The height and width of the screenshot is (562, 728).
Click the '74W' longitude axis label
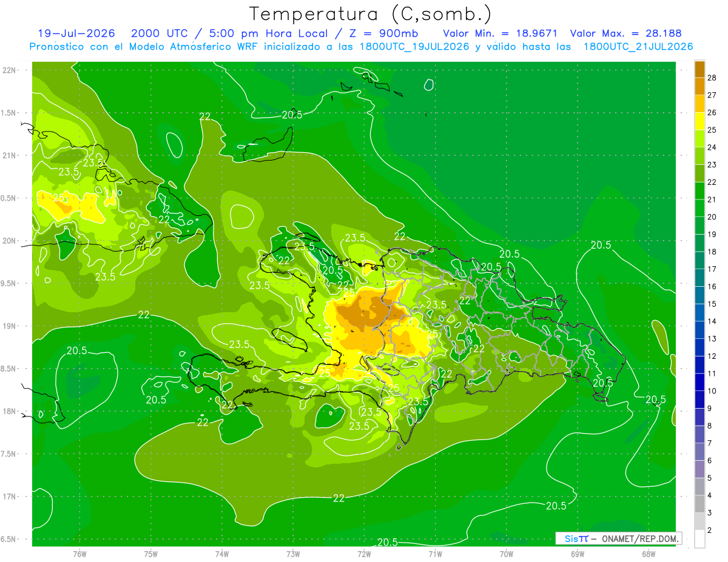pos(222,554)
